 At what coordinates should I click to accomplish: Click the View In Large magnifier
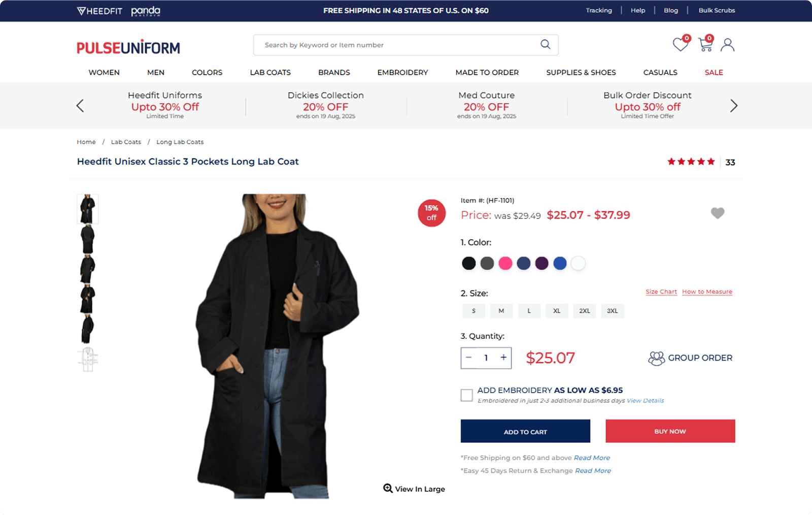(388, 489)
